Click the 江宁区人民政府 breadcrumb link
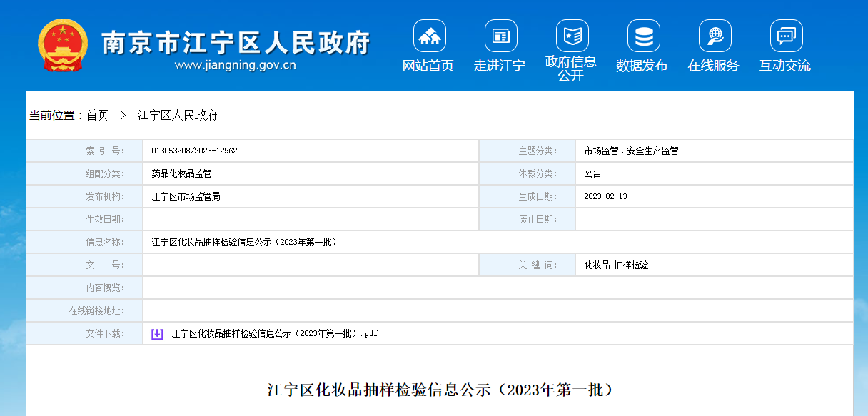Screen dimensions: 868x416 tap(177, 115)
